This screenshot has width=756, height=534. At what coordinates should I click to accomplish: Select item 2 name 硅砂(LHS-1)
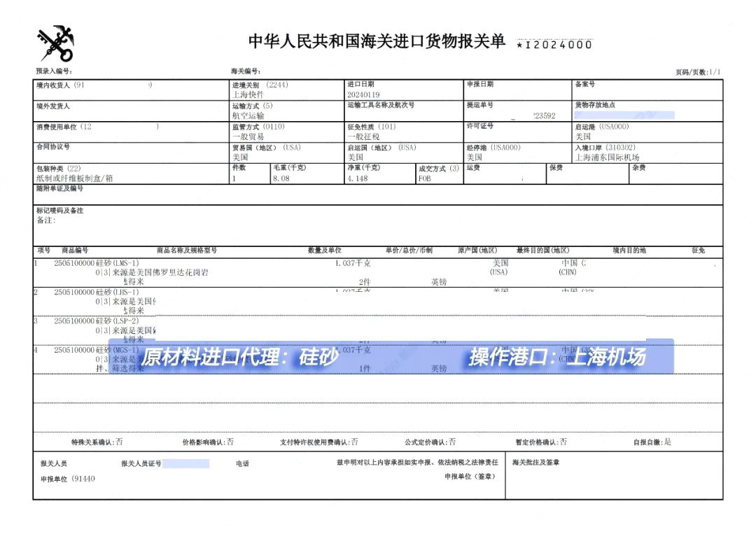point(117,292)
